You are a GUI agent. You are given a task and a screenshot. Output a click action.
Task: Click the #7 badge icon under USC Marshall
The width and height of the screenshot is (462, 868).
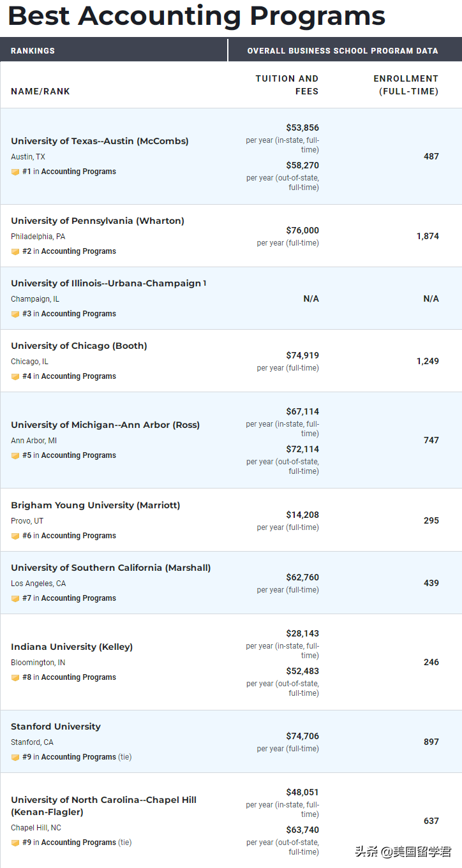tap(15, 598)
